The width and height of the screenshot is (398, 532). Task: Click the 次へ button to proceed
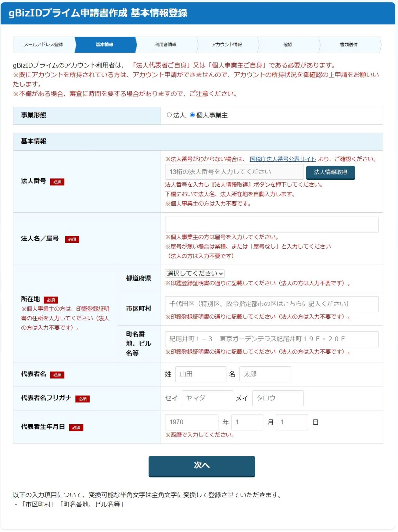(x=201, y=467)
